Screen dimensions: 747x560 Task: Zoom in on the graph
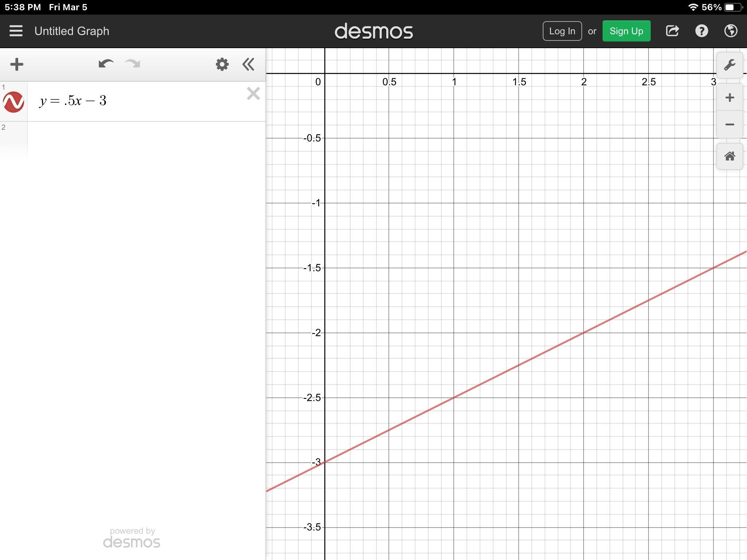point(729,98)
